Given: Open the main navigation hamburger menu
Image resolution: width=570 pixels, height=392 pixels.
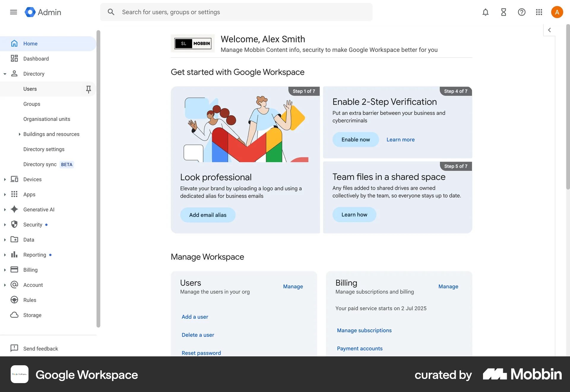Looking at the screenshot, I should click(13, 12).
